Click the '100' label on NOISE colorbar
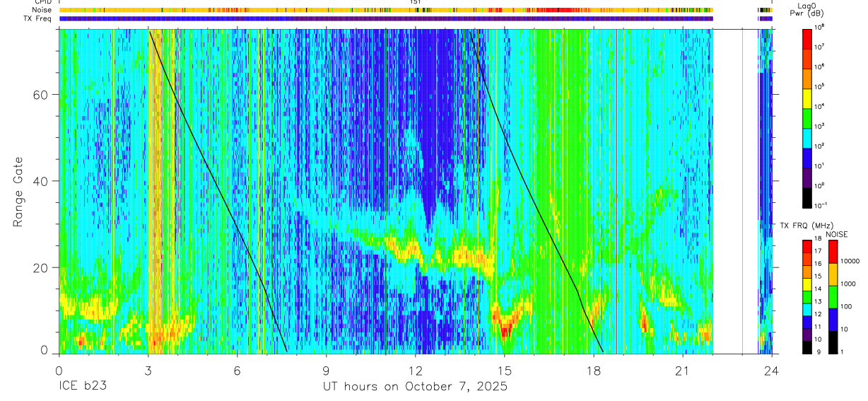The height and width of the screenshot is (401, 868). (x=847, y=306)
